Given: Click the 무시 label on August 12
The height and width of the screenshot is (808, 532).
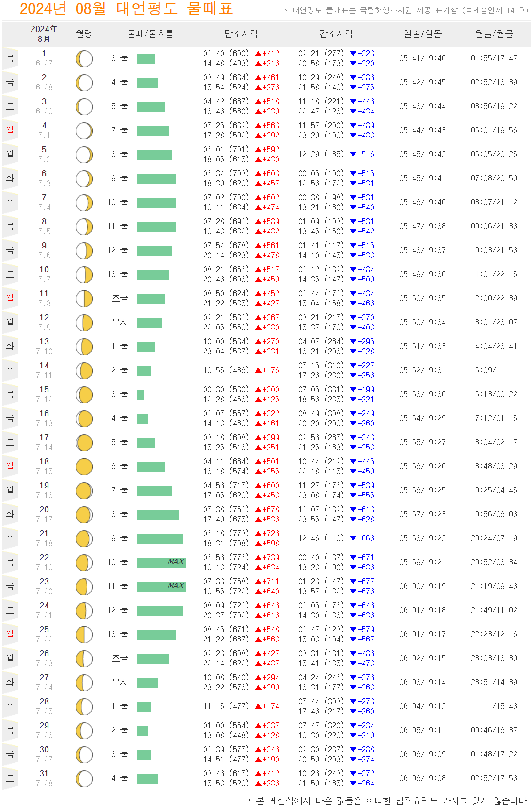Looking at the screenshot, I should 120,323.
